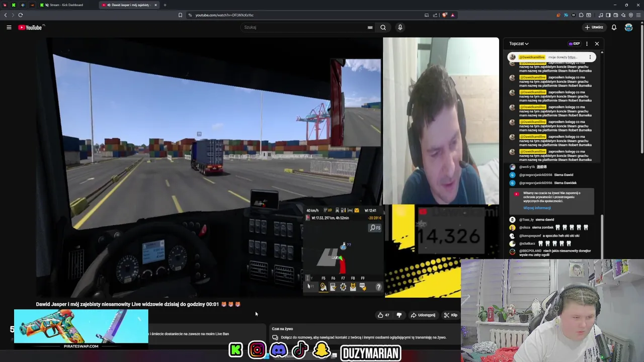The width and height of the screenshot is (644, 362).
Task: Open the 0XP crown badge in chat
Action: pos(574,44)
